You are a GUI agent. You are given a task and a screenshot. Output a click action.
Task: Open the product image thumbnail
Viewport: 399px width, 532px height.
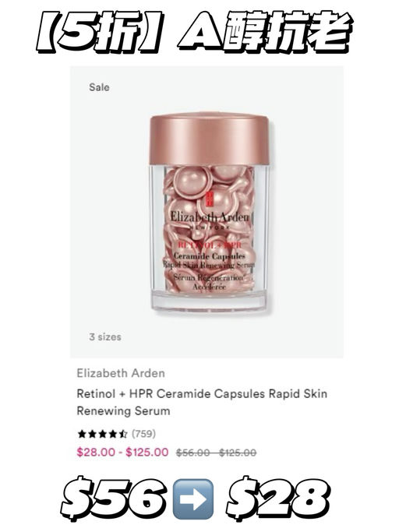pos(207,212)
